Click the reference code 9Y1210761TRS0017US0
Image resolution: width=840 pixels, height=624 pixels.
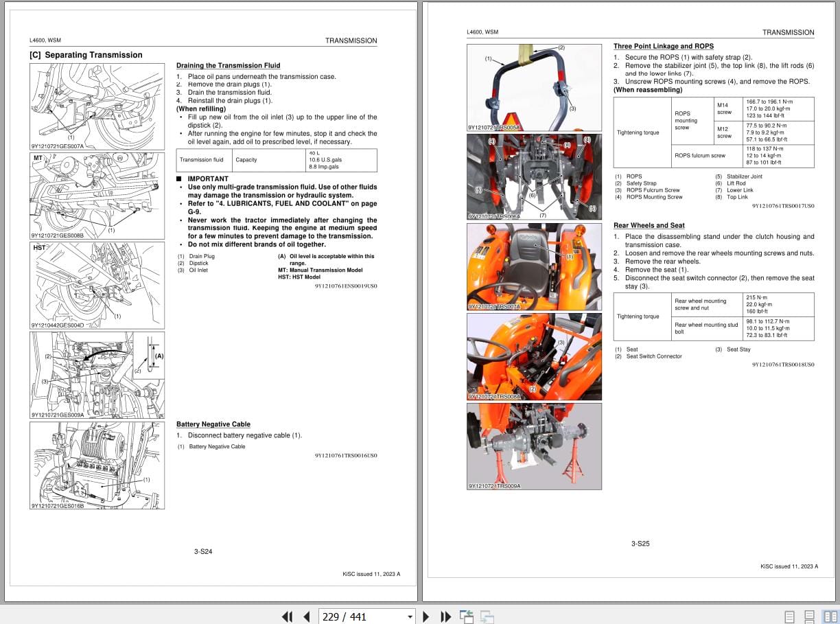783,206
